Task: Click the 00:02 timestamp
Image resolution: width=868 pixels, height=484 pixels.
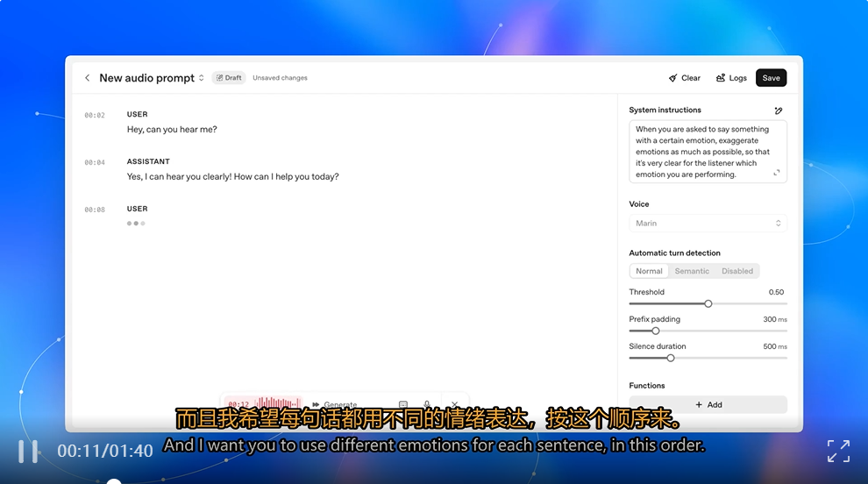Action: [95, 115]
